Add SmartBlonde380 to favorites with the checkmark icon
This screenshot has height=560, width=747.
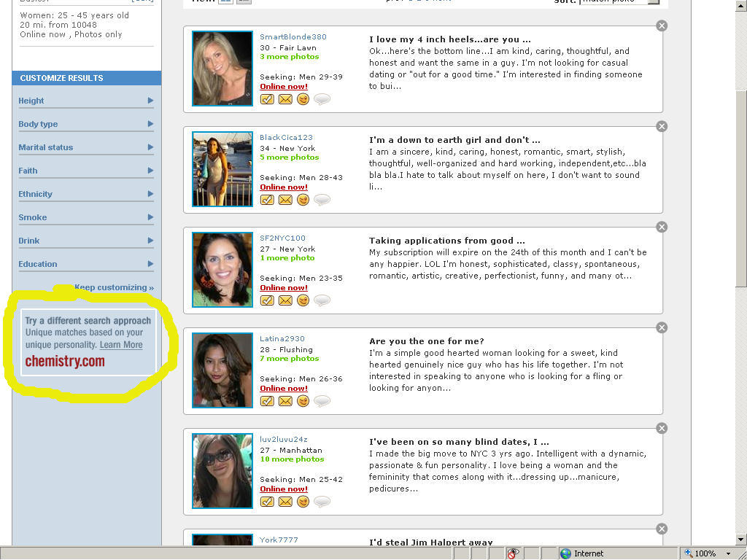tap(267, 99)
